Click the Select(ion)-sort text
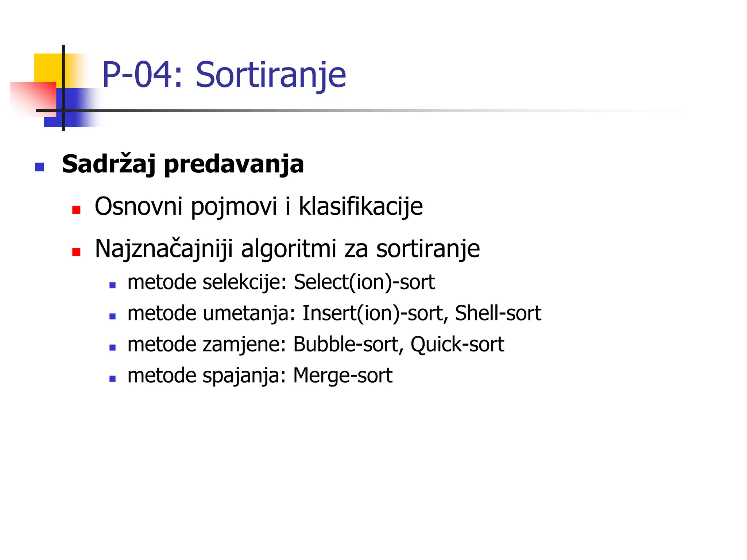 point(364,283)
